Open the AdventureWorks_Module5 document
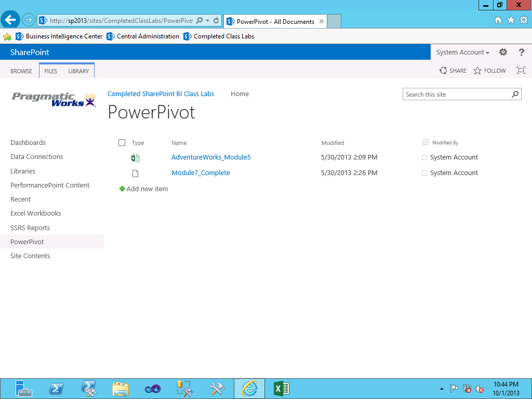Image resolution: width=532 pixels, height=399 pixels. 211,157
